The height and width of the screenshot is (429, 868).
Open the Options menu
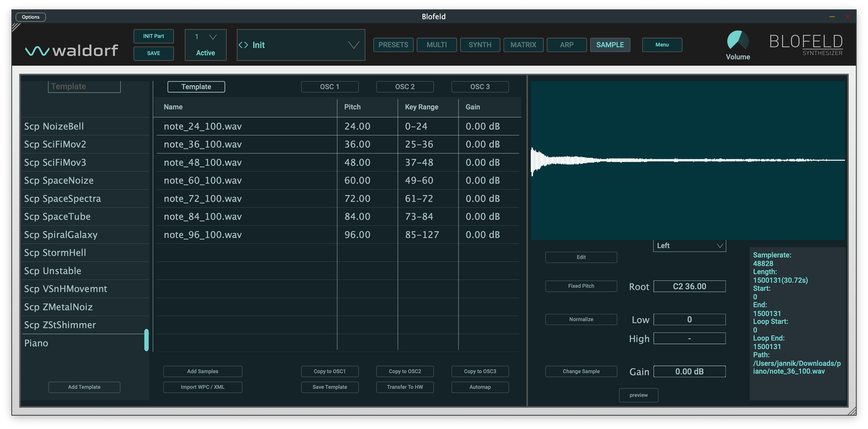[31, 17]
